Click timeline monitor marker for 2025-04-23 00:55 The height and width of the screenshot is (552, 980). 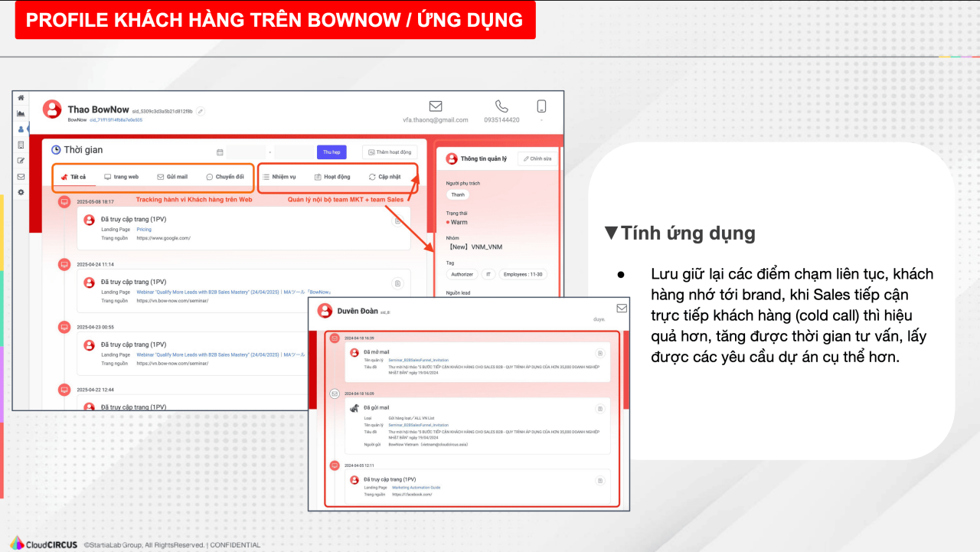tap(64, 327)
